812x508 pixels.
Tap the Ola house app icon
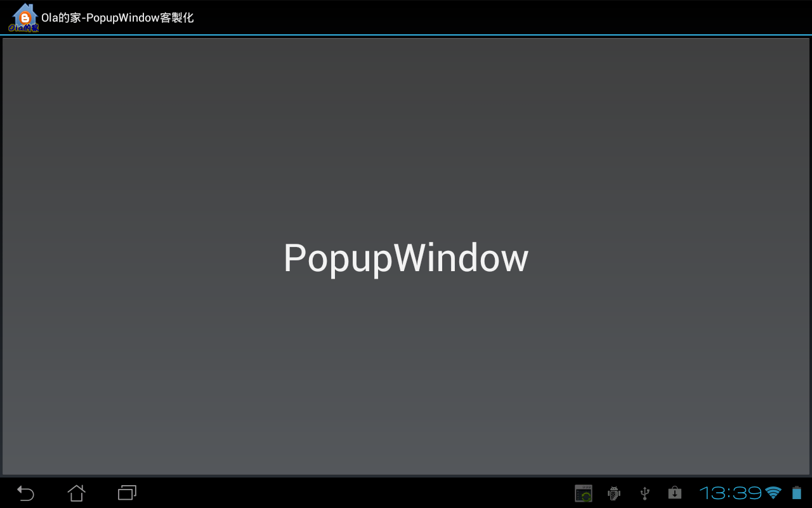click(x=24, y=18)
